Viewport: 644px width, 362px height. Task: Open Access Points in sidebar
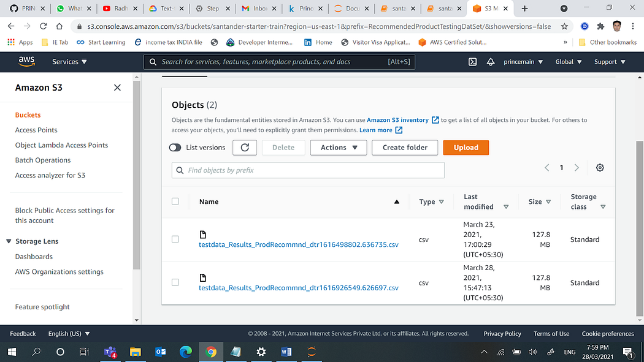pos(36,130)
